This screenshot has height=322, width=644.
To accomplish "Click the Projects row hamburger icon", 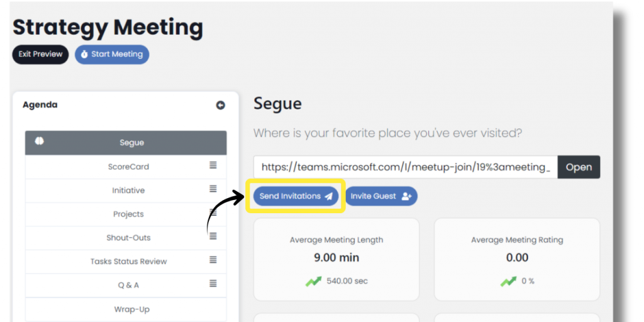I will pos(213,213).
